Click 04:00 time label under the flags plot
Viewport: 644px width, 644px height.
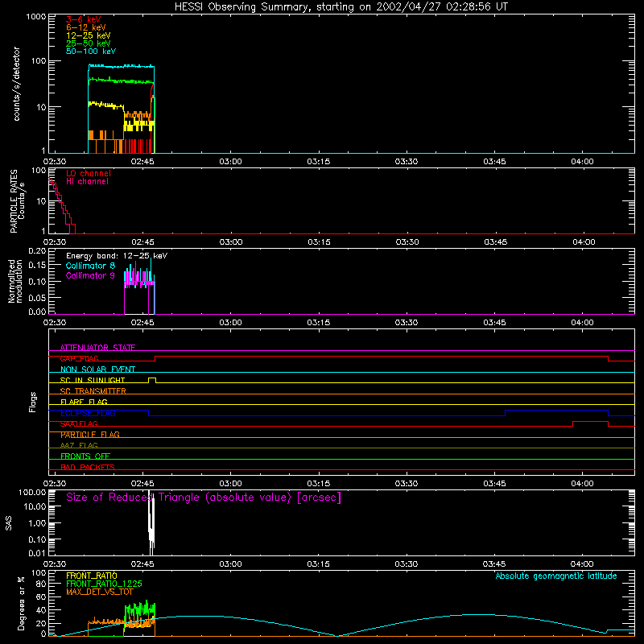pyautogui.click(x=582, y=484)
